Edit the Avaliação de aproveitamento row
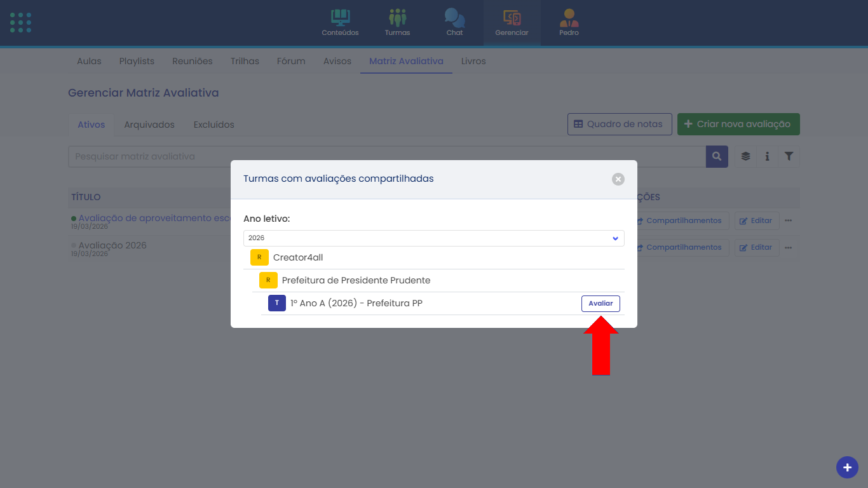Screen dimensions: 868x488 757,220
